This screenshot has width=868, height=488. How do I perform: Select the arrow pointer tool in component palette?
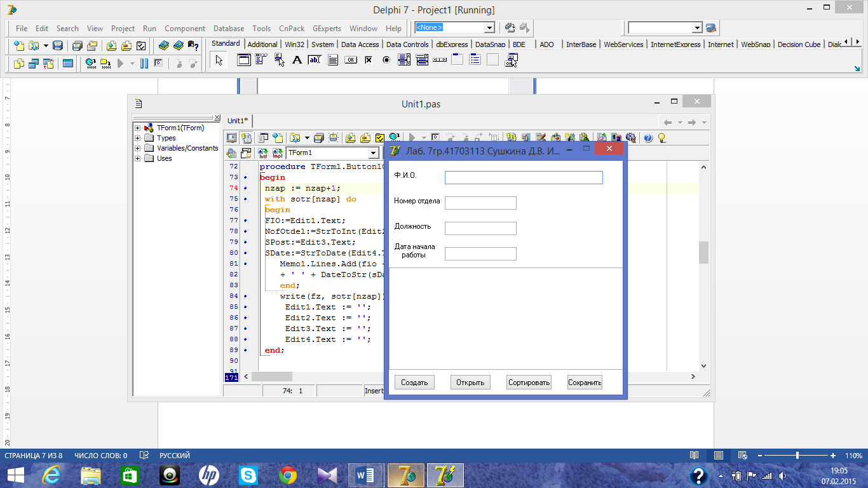coord(219,60)
